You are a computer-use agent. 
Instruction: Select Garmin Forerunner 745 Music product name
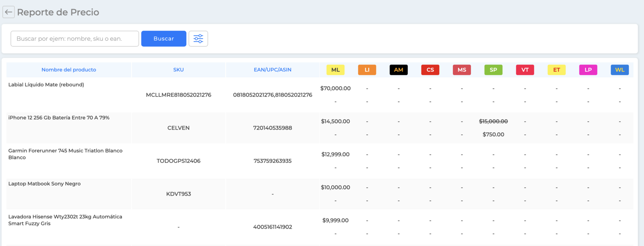click(x=66, y=154)
